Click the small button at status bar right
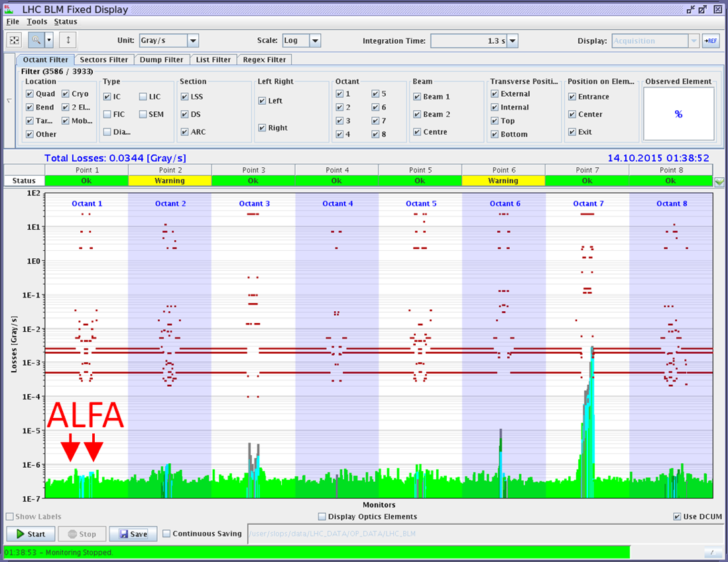The width and height of the screenshot is (728, 562). (x=713, y=552)
